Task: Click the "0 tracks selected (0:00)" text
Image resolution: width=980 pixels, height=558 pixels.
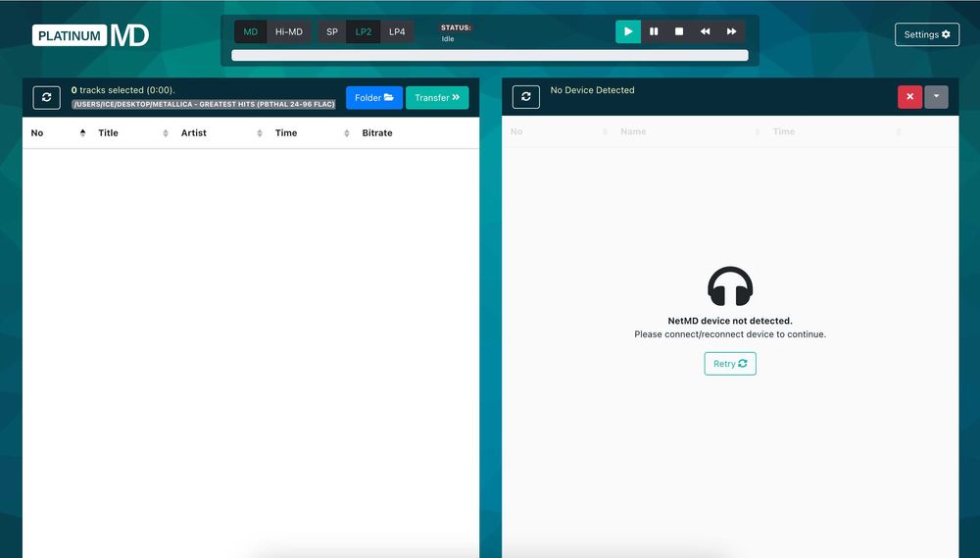Action: click(x=123, y=90)
